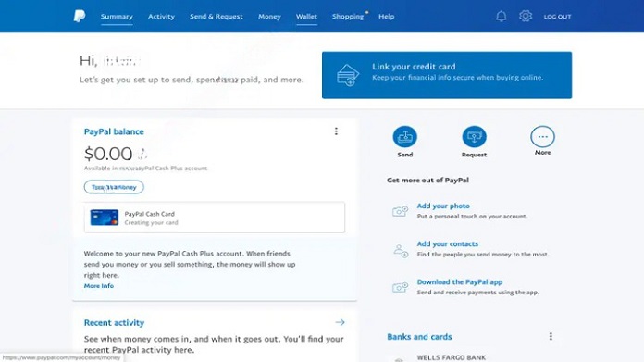Screen dimensions: 644x362
Task: Open Banks and cards three-dot menu
Action: (551, 336)
